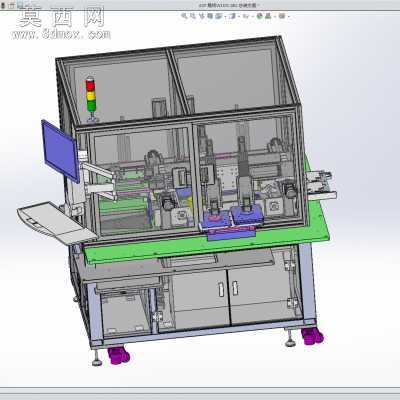Select the red lamp on the signal tower

(90, 85)
